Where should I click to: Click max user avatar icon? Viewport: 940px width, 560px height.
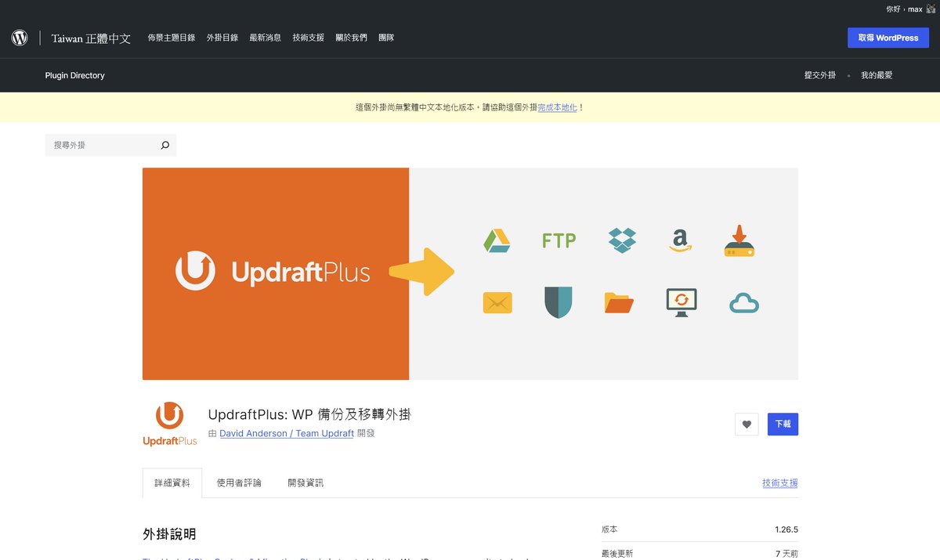(931, 9)
